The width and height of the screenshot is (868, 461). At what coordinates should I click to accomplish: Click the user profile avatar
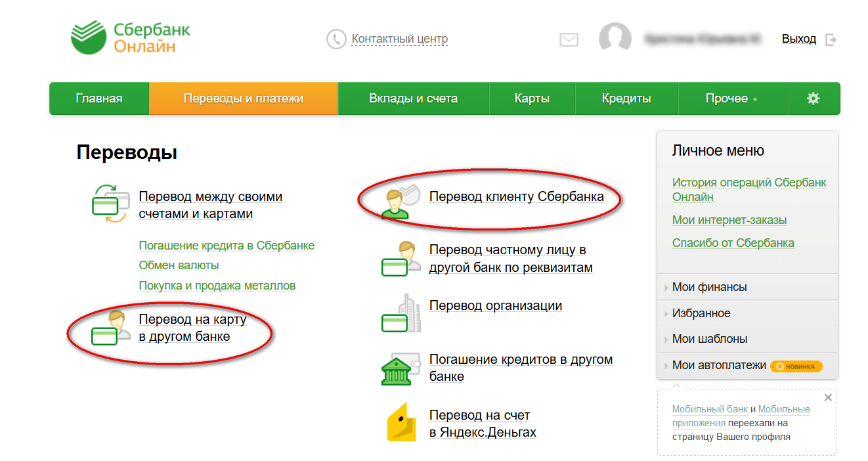[615, 39]
